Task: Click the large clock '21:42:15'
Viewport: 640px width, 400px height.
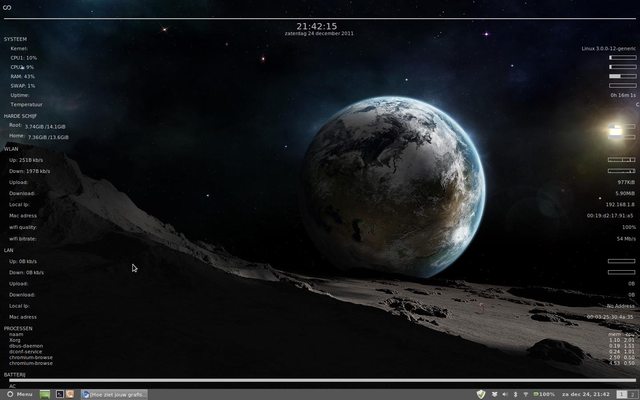Action: pyautogui.click(x=317, y=26)
